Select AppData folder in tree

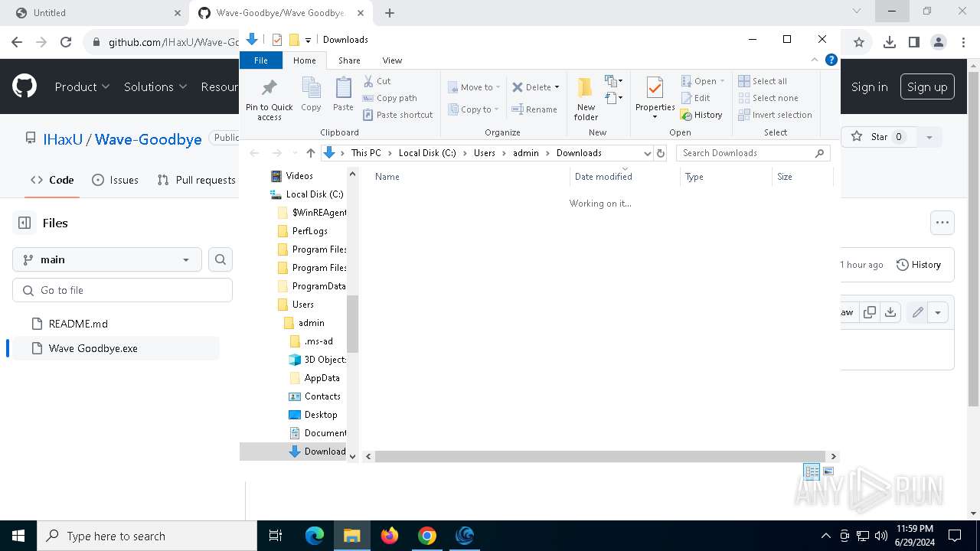tap(322, 378)
